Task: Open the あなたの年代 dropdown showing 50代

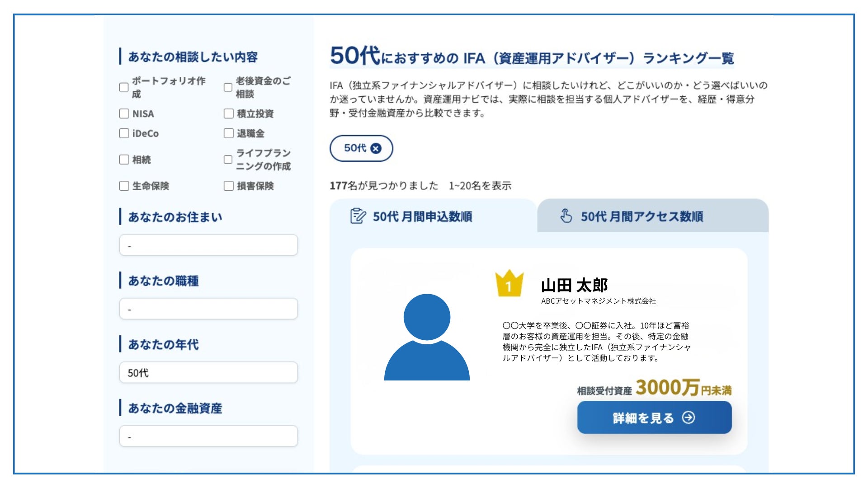Action: 208,372
